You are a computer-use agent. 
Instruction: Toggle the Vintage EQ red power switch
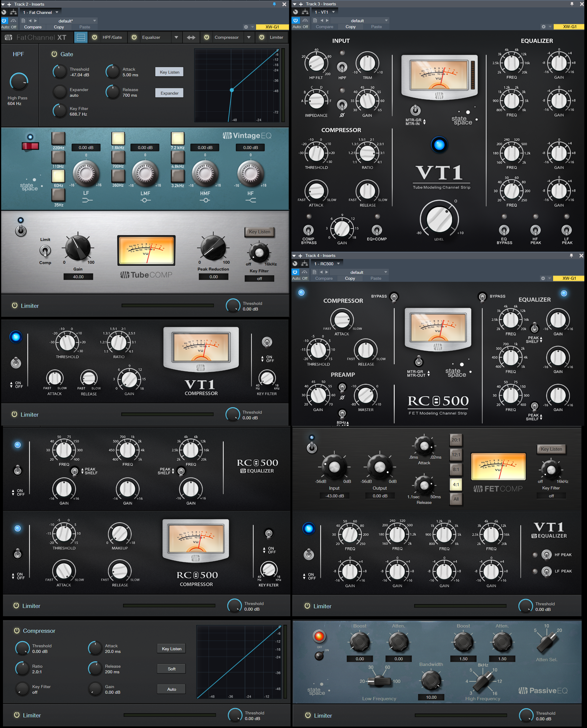(30, 146)
